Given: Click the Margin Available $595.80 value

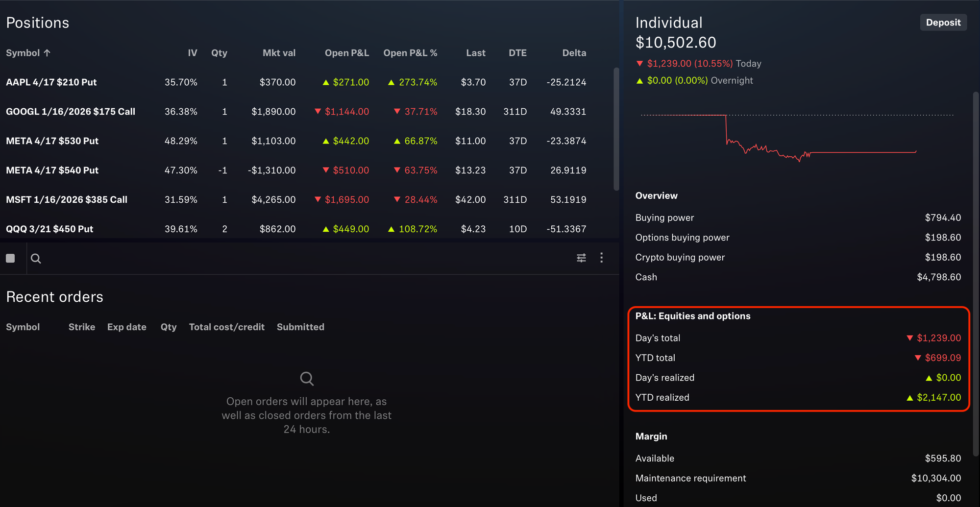Looking at the screenshot, I should click(x=943, y=459).
